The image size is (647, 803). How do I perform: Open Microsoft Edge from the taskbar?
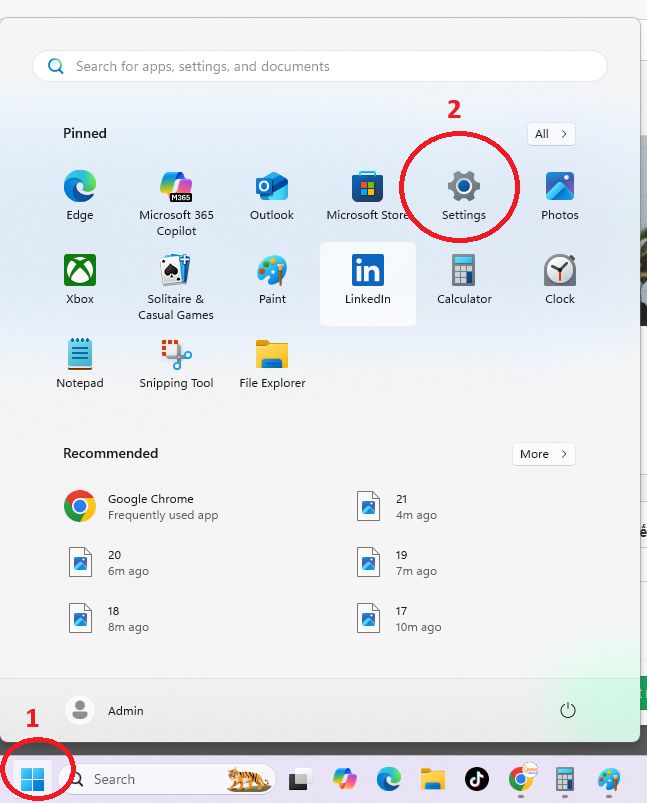point(389,779)
